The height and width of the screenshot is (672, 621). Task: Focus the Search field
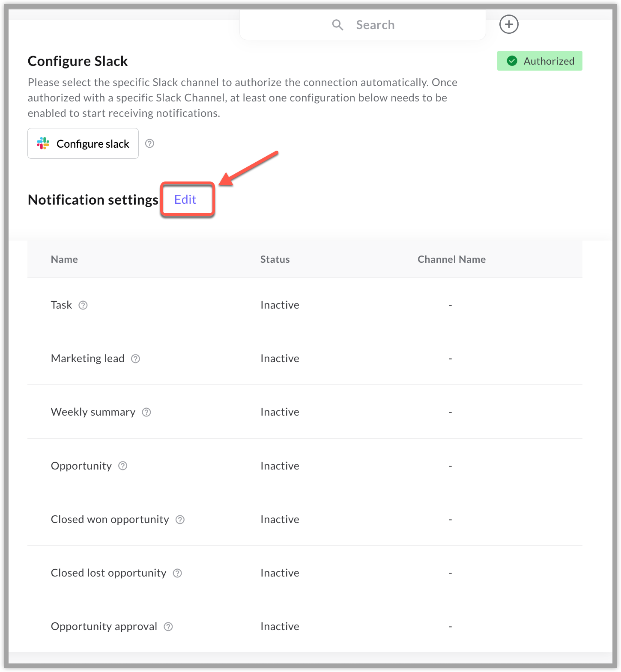363,25
